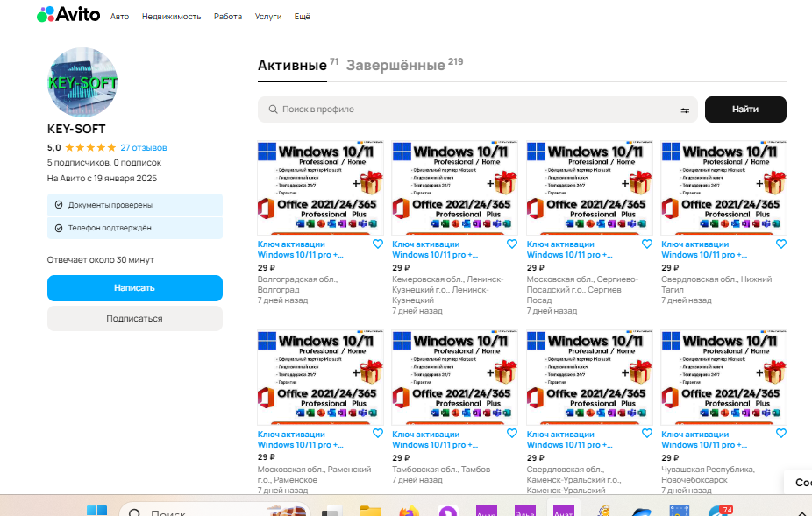Image resolution: width=812 pixels, height=516 pixels.
Task: Click the 5 подписчиков, 0 подписок text
Action: 104,163
